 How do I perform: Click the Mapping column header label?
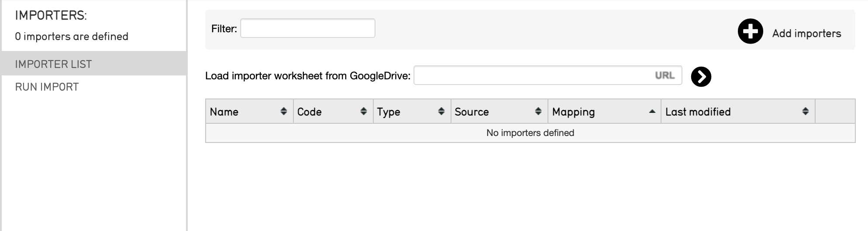point(573,112)
